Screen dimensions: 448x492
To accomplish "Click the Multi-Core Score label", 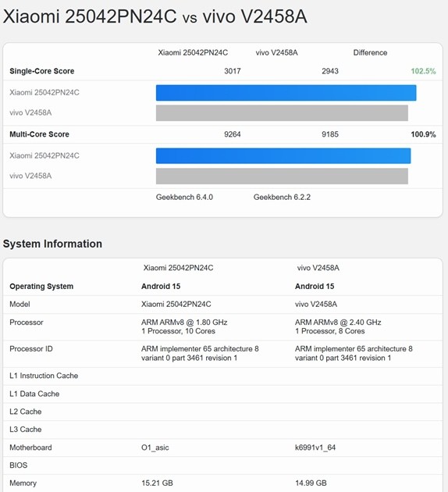I will click(x=39, y=134).
